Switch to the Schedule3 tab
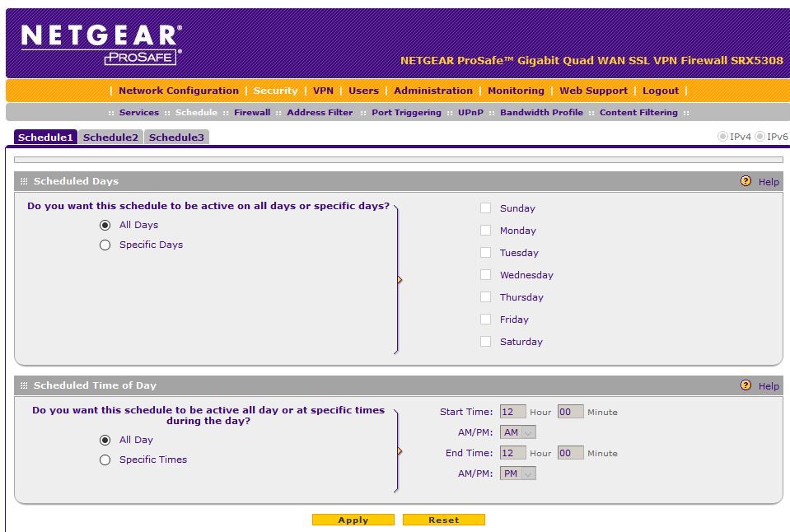 click(x=176, y=138)
